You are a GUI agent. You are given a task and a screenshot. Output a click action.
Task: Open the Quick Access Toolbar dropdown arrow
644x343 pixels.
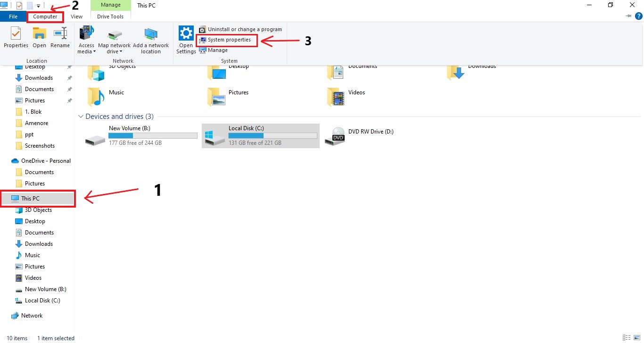point(38,6)
